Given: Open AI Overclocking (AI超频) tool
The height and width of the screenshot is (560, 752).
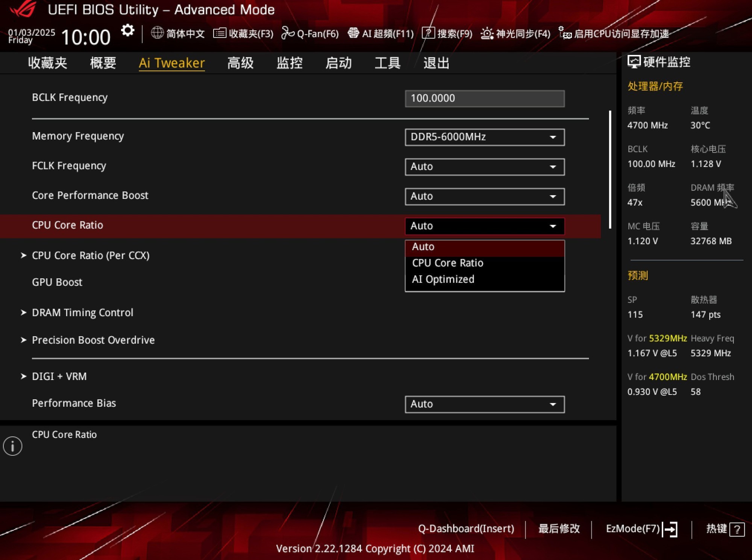Looking at the screenshot, I should pyautogui.click(x=382, y=33).
